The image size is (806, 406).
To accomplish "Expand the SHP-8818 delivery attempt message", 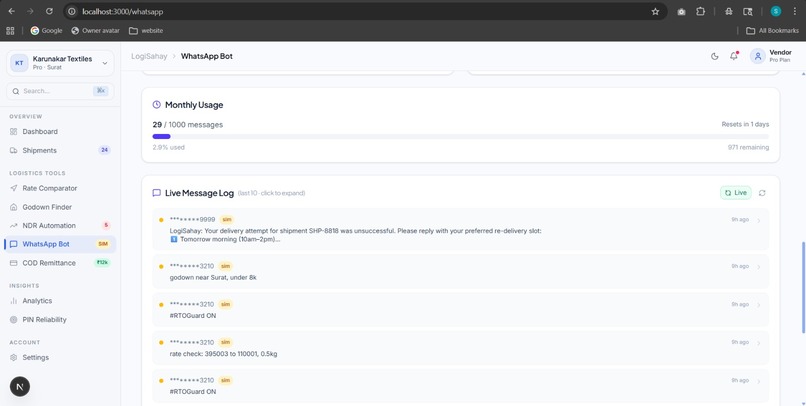I will [461, 229].
